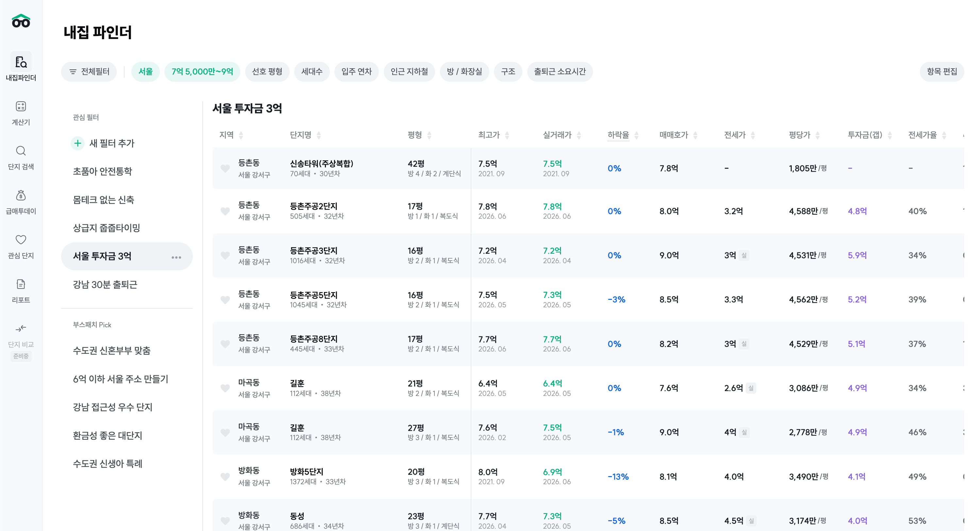Viewport: 980px width, 531px height.
Task: Click the 실 badge in 길훈 21평 row
Action: tap(751, 388)
